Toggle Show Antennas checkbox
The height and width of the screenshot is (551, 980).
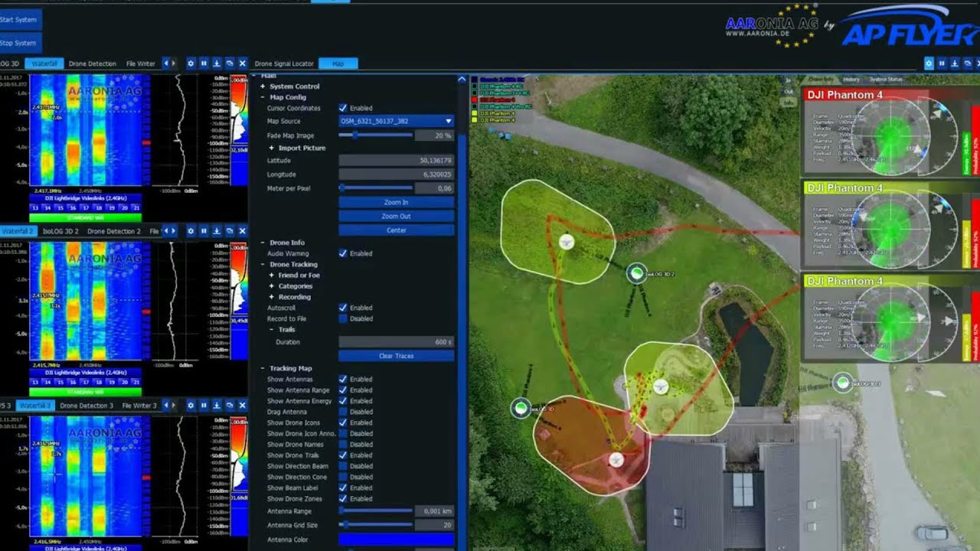click(x=343, y=379)
